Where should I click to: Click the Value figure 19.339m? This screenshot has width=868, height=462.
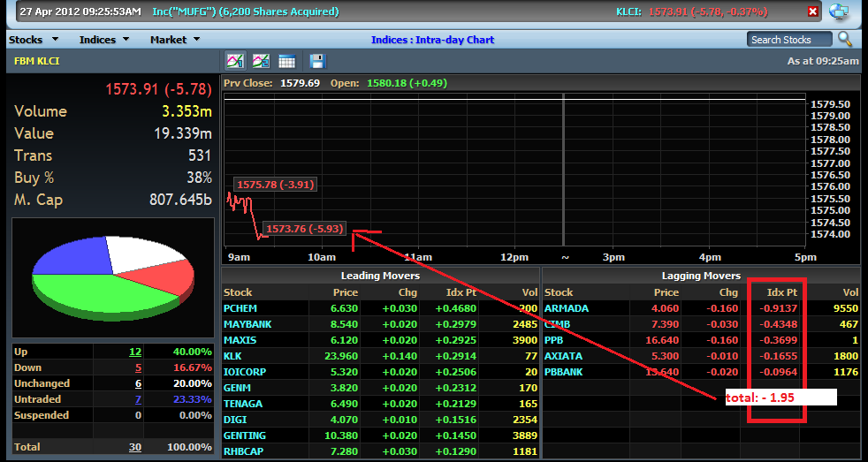coord(183,133)
